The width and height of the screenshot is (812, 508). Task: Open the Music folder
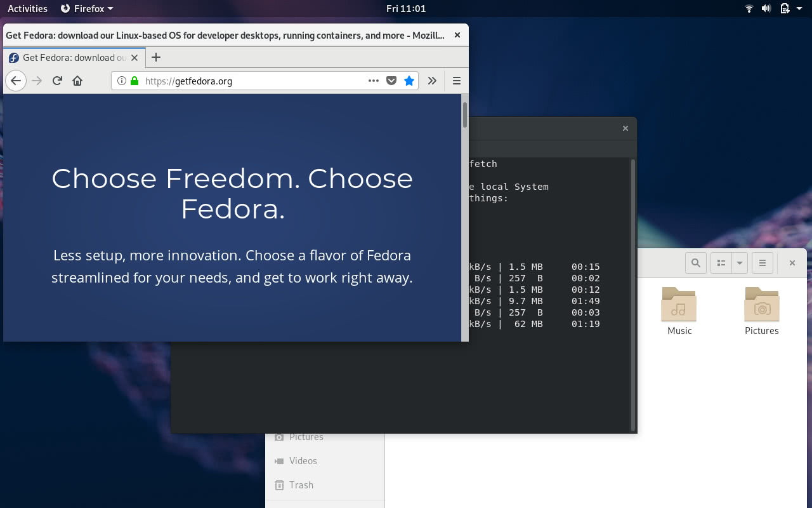click(679, 311)
